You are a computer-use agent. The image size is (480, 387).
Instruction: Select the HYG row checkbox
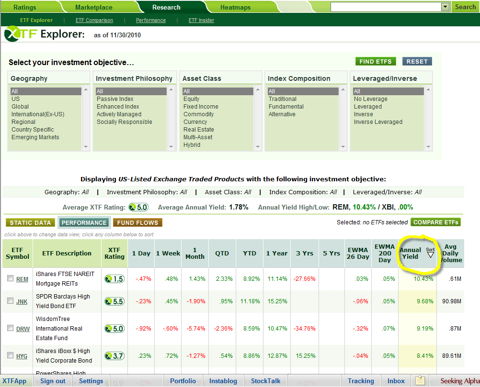[x=10, y=355]
